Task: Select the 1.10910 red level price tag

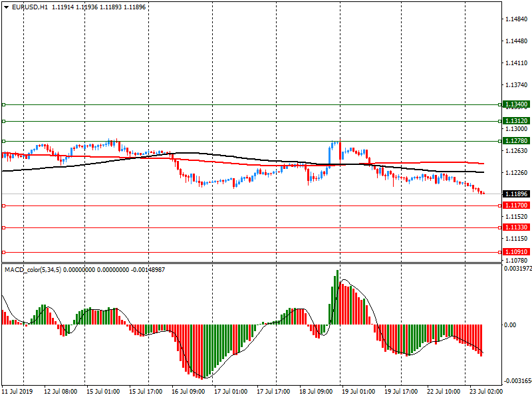Action: (517, 252)
